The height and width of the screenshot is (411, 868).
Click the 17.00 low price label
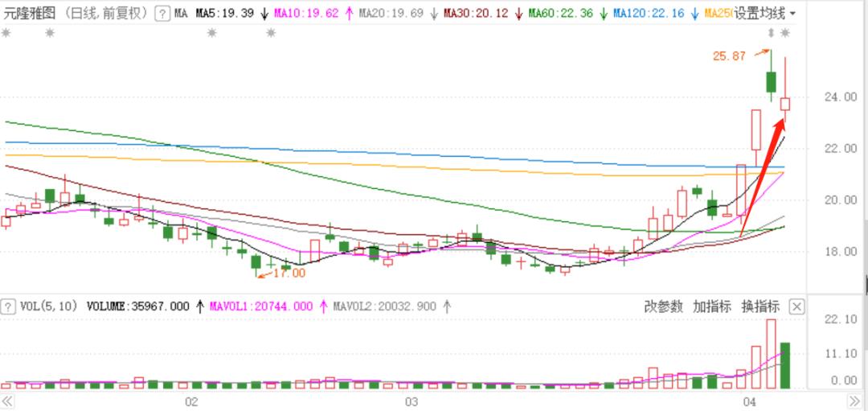pyautogui.click(x=289, y=273)
